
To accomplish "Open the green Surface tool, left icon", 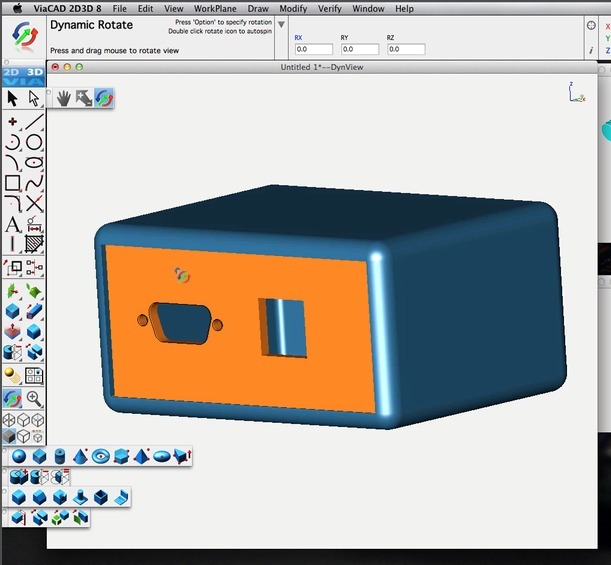I will click(x=12, y=291).
